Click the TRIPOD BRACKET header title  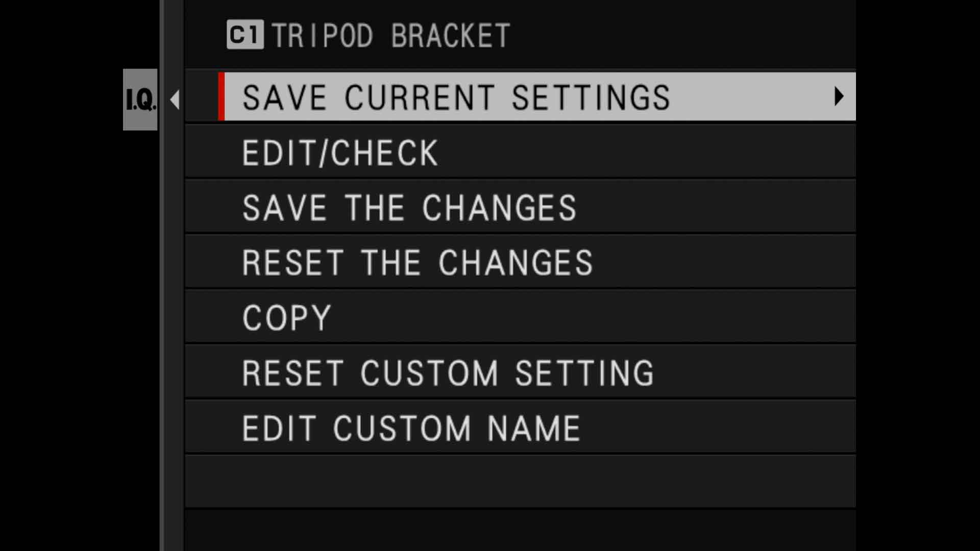(x=390, y=35)
